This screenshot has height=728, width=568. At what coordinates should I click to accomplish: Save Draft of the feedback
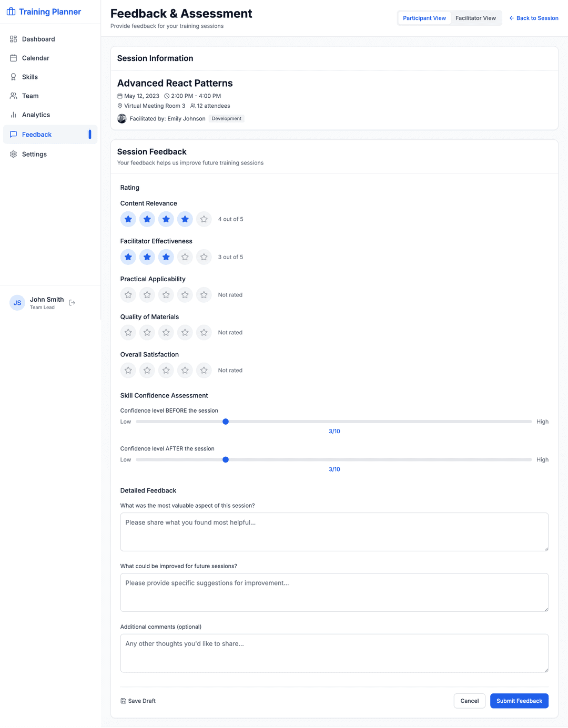click(x=138, y=701)
